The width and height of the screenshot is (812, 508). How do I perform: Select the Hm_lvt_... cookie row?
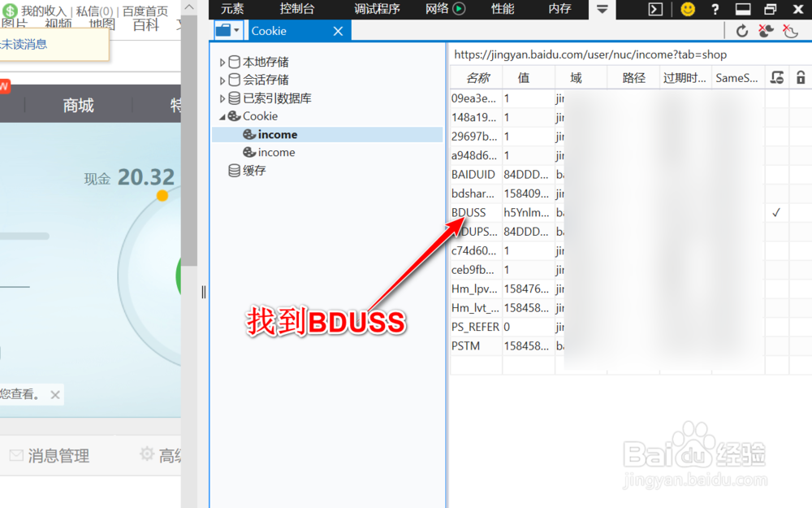(631, 308)
